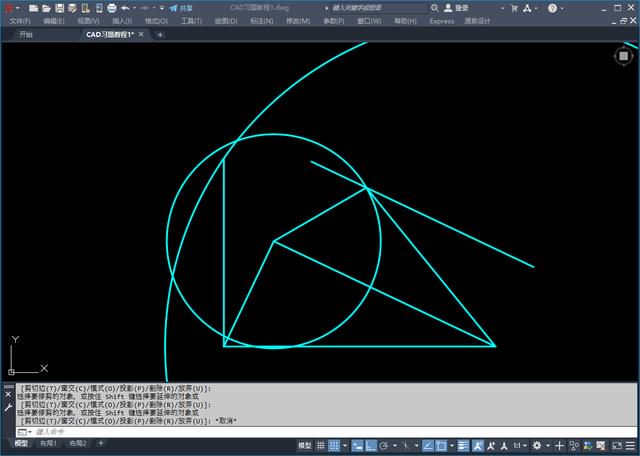Switch to the 布局2 layout tab
Viewport: 640px width, 456px height.
[x=78, y=443]
